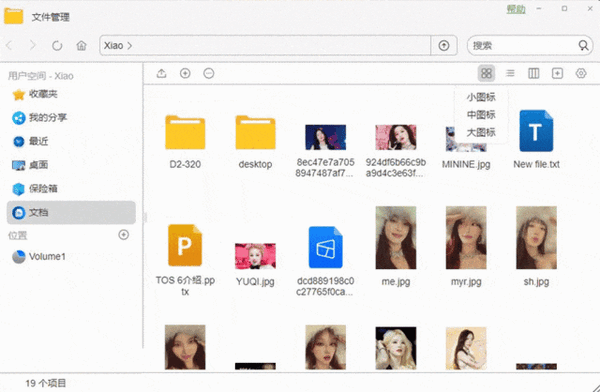600x392 pixels.
Task: Go back with the left arrow
Action: 10,46
